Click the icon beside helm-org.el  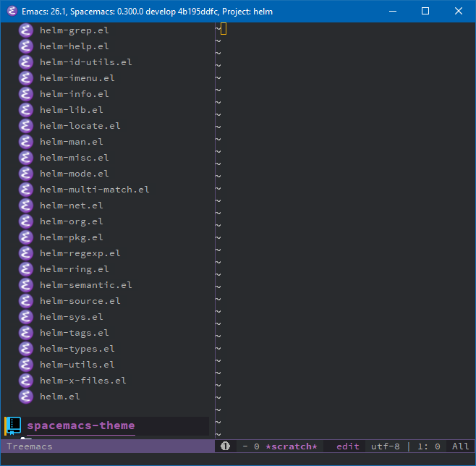tap(26, 221)
